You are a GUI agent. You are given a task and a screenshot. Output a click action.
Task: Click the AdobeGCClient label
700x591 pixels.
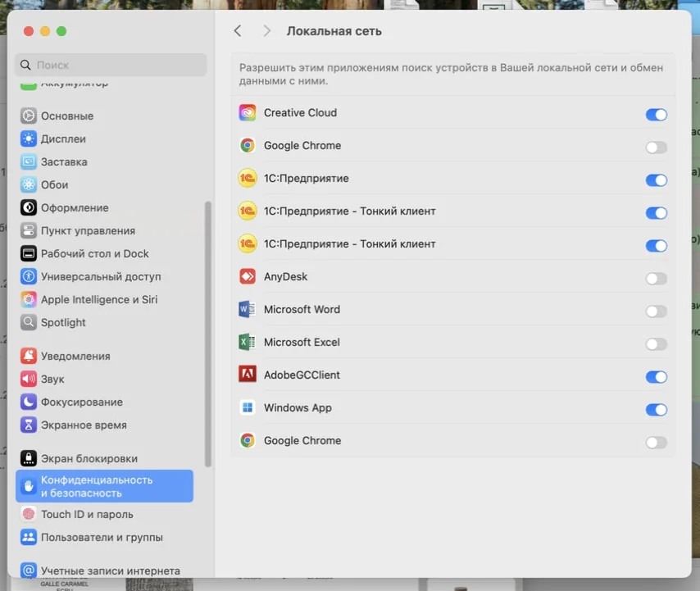[x=302, y=375]
